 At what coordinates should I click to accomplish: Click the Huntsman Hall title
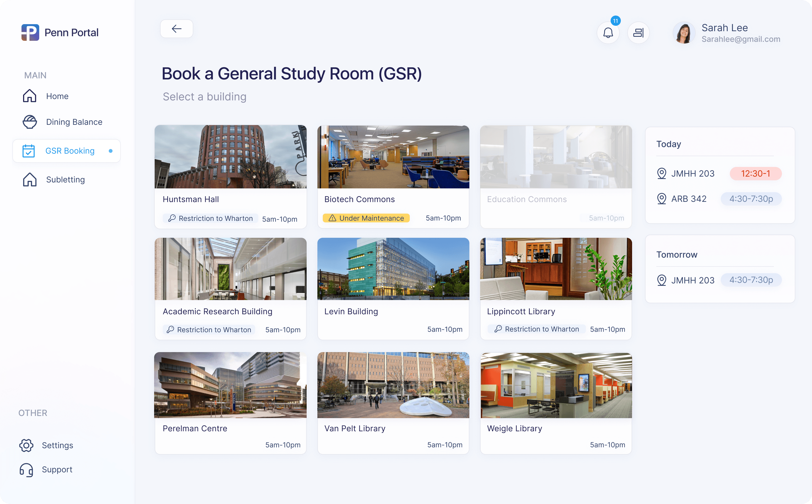191,199
